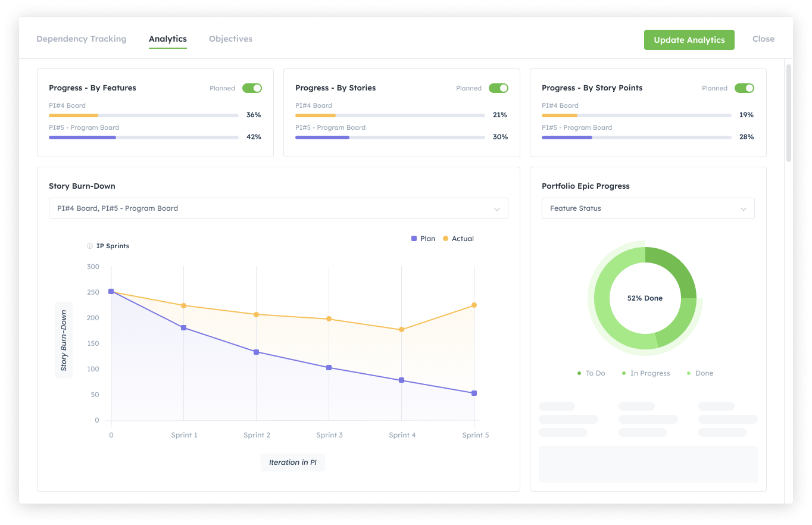Click the Plan data point at Sprint 2

pos(256,352)
